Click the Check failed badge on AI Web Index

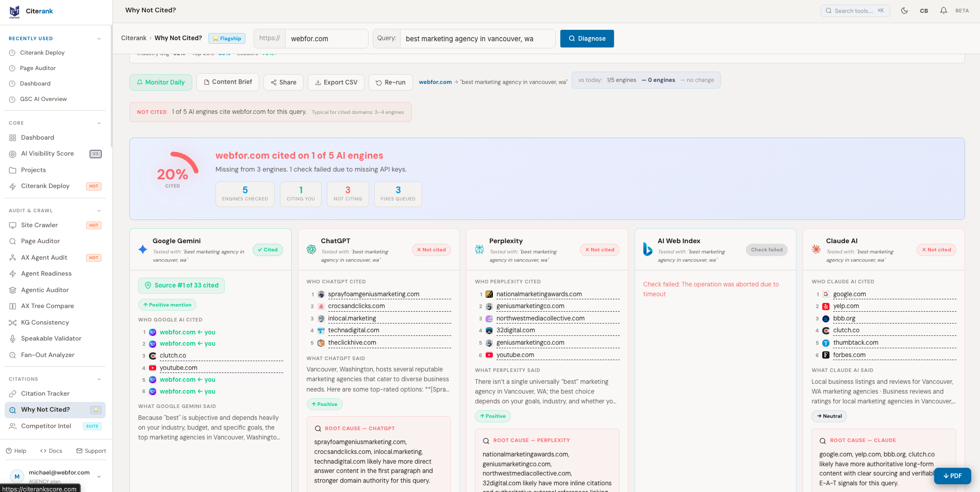click(x=767, y=250)
